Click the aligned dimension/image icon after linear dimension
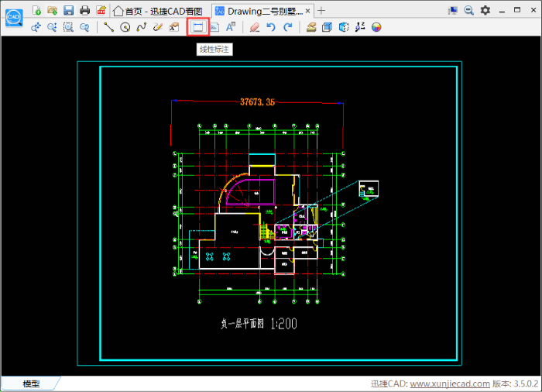This screenshot has height=392, width=542. tap(214, 27)
